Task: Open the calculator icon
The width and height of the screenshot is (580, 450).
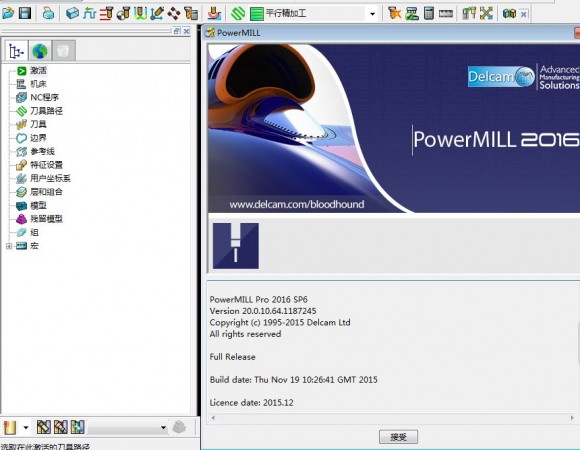Action: [x=429, y=14]
